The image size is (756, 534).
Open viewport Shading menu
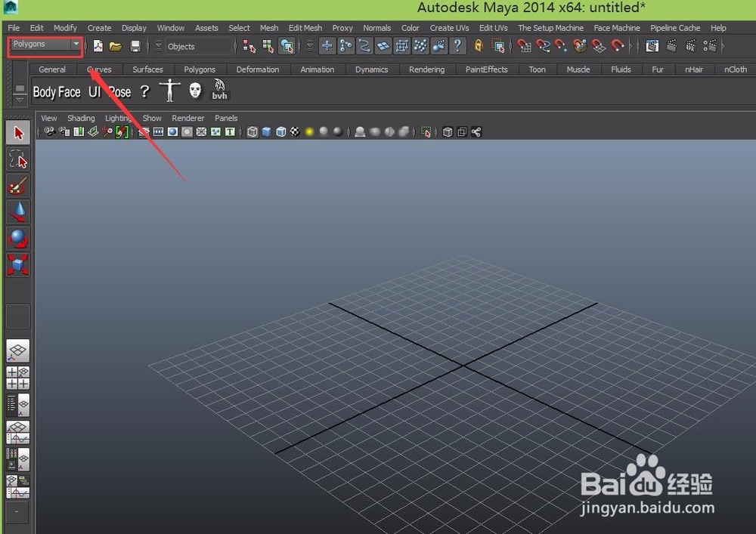point(81,119)
